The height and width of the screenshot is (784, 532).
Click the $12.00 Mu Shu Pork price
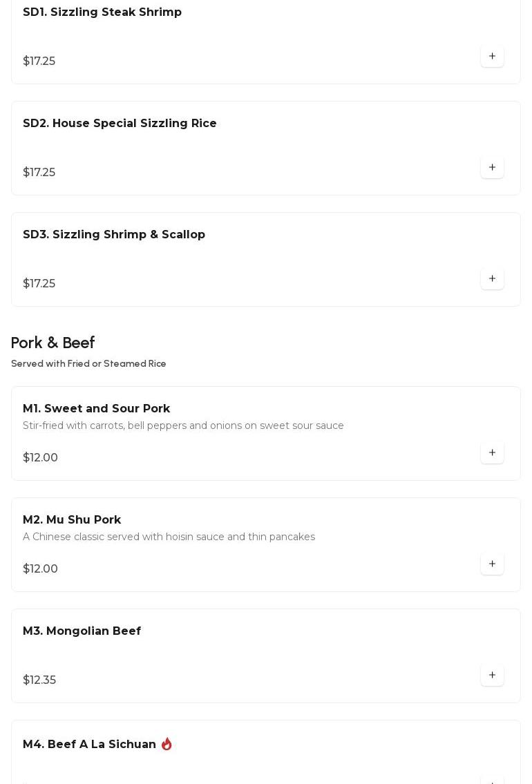point(40,569)
